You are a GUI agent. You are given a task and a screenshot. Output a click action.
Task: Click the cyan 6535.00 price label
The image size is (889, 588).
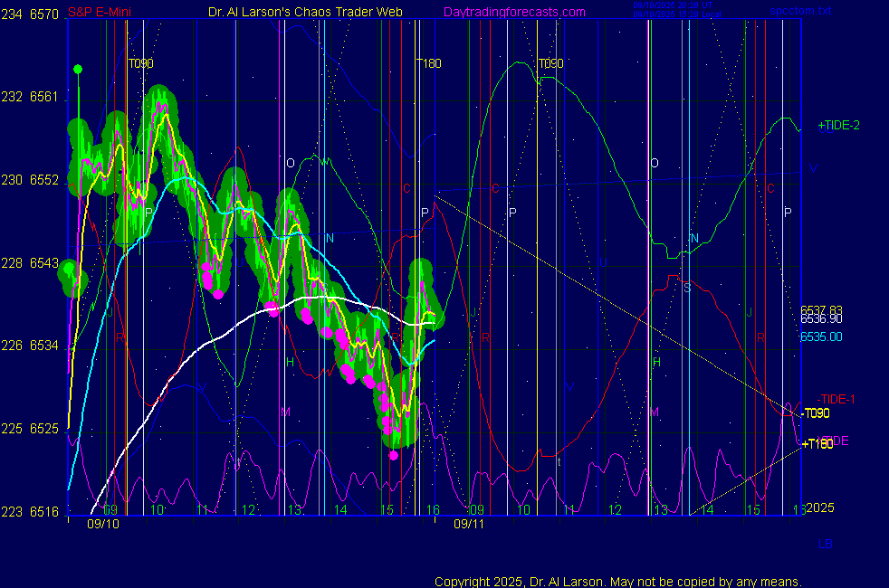(820, 337)
